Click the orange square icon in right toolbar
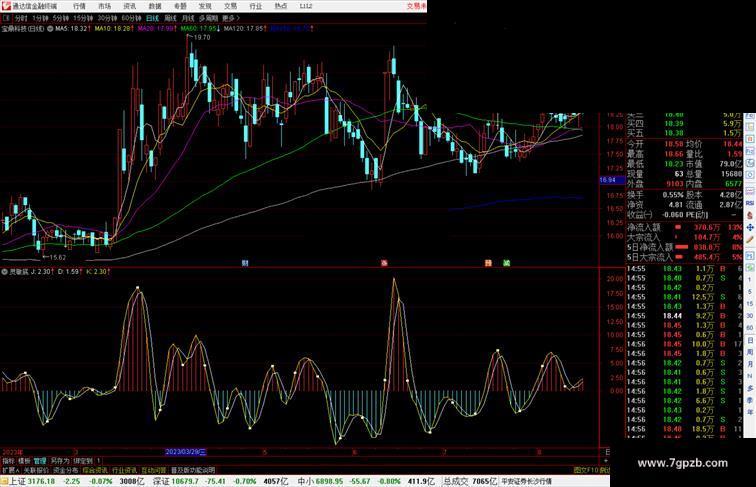Viewport: 756px width, 487px height. coord(750,139)
